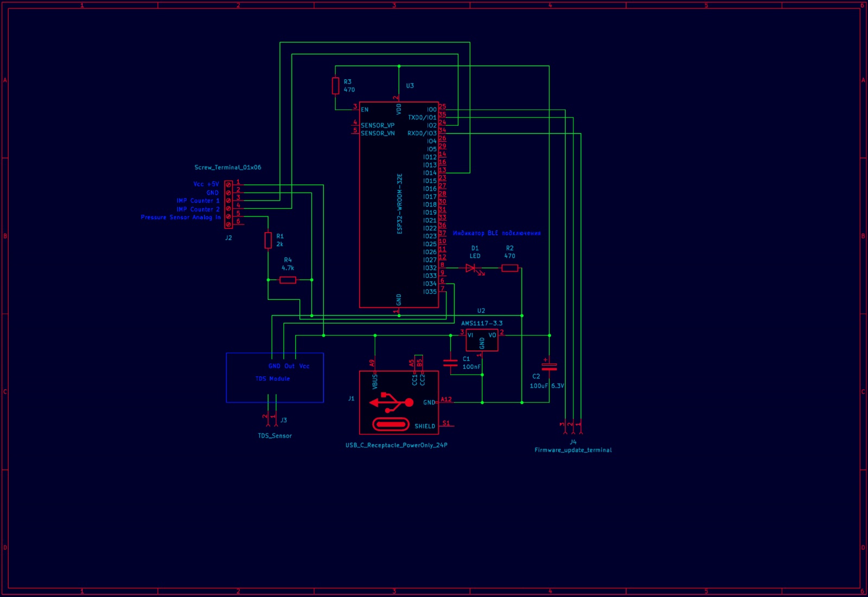Click the R1 2k resistor symbol
Image resolution: width=868 pixels, height=597 pixels.
(268, 240)
